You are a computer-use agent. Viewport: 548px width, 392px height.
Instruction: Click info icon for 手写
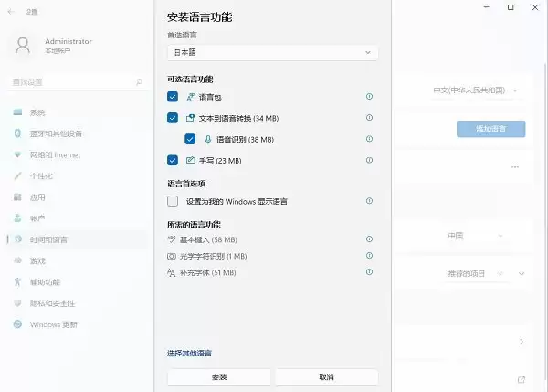coord(369,160)
